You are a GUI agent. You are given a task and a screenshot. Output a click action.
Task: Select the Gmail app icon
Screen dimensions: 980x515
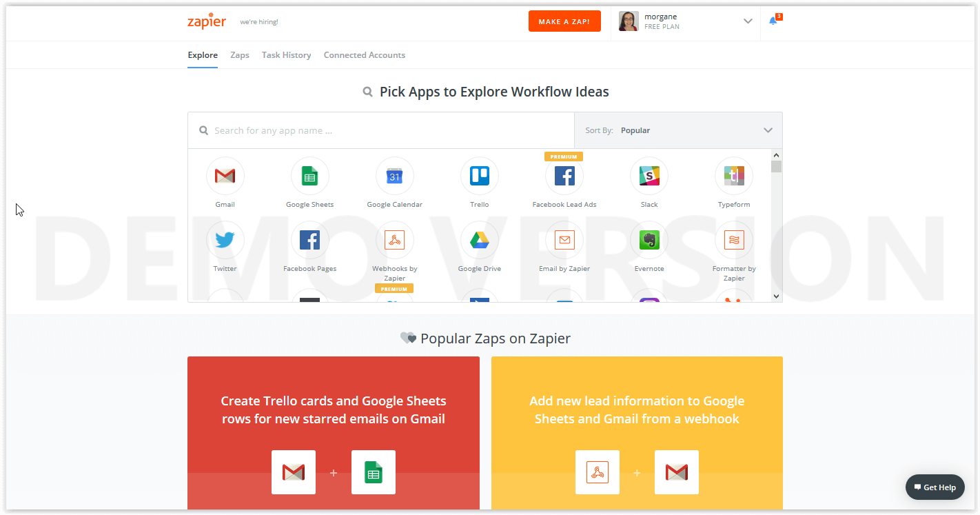pos(225,176)
